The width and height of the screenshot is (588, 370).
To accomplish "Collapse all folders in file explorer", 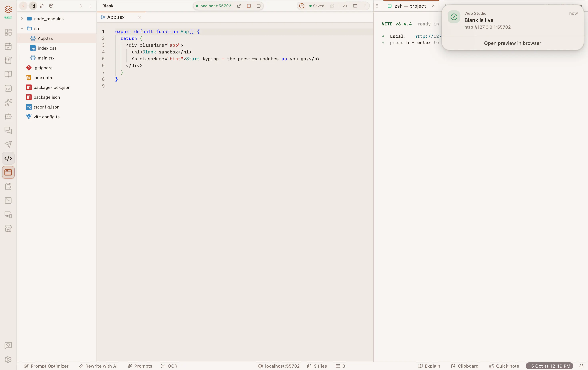I will pyautogui.click(x=81, y=6).
